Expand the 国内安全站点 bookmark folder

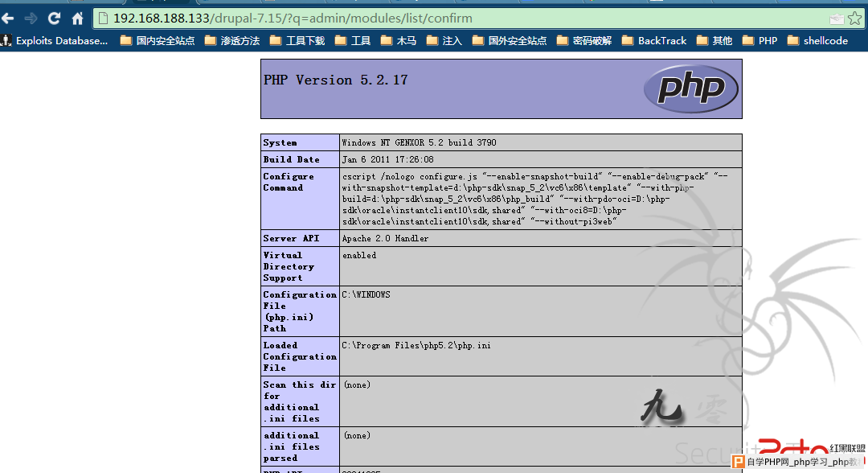point(158,40)
